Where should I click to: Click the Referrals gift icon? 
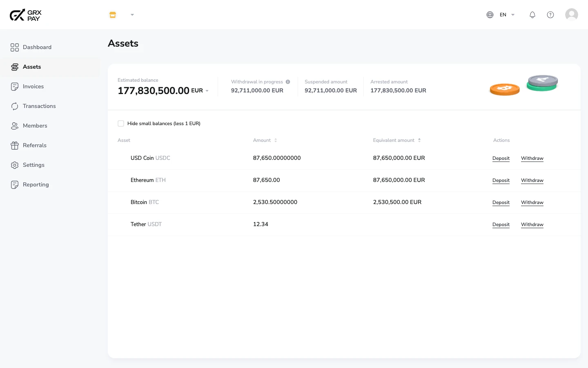(x=15, y=146)
